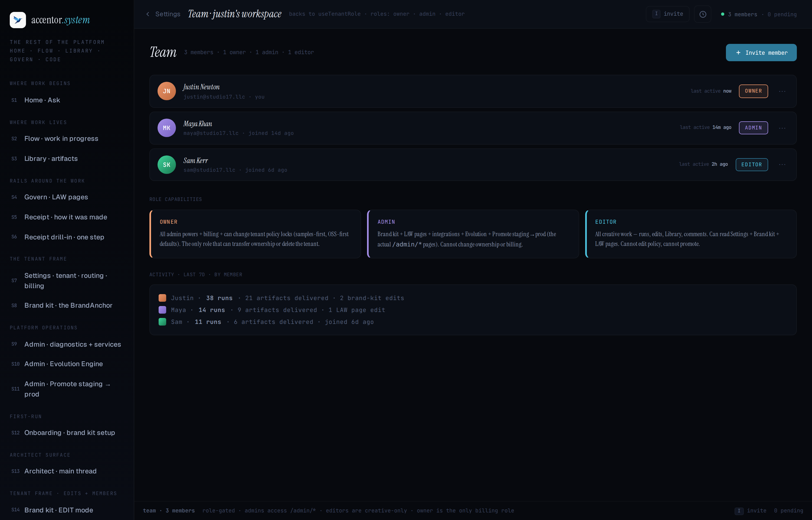Viewport: 812px width, 520px height.
Task: Click footer 'team · 3 members' text
Action: pyautogui.click(x=169, y=511)
